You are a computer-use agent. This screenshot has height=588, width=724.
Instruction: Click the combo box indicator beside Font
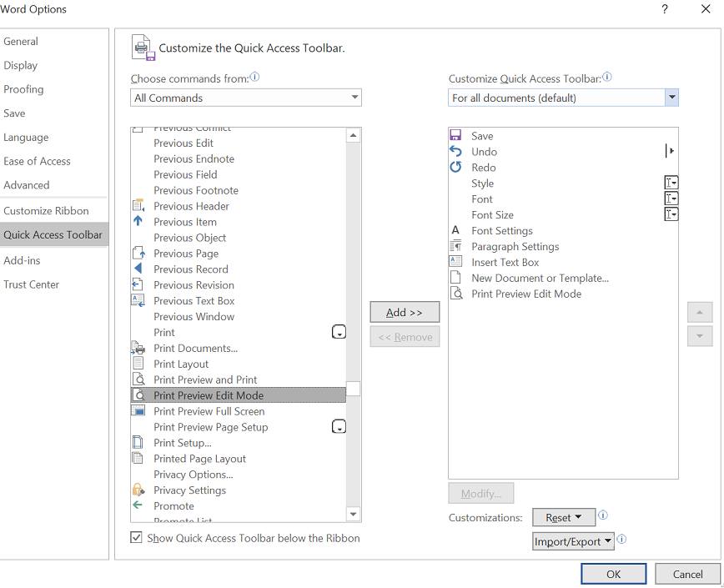(671, 199)
